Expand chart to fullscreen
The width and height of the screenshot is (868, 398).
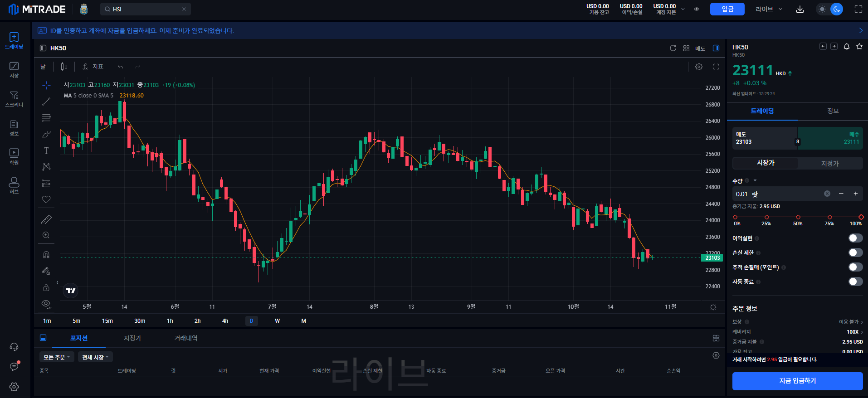(x=716, y=67)
